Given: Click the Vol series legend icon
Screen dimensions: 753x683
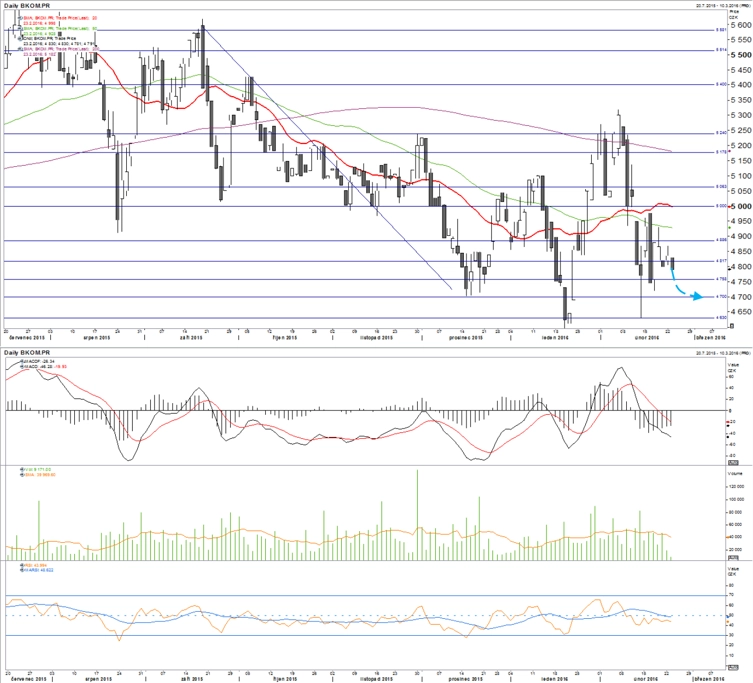Looking at the screenshot, I should click(22, 469).
